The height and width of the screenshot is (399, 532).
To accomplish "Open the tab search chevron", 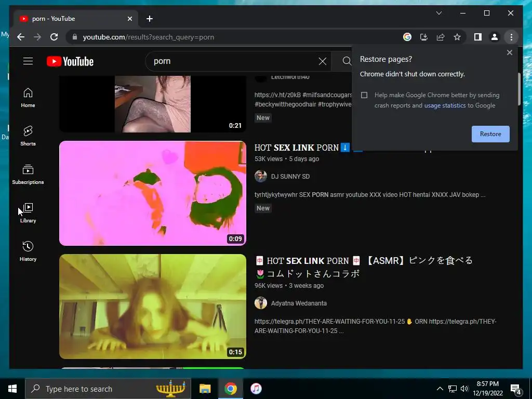I will (x=438, y=13).
